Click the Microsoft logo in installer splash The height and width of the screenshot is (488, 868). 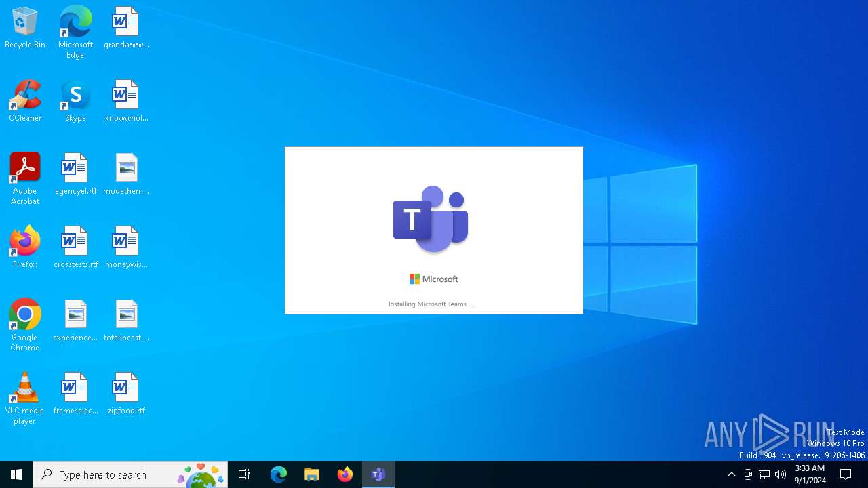(x=433, y=279)
